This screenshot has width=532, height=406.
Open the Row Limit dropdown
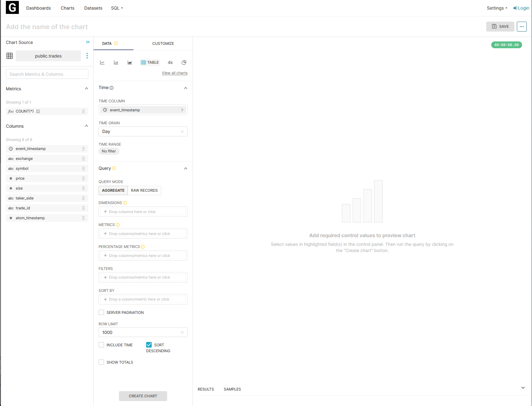[x=143, y=332]
